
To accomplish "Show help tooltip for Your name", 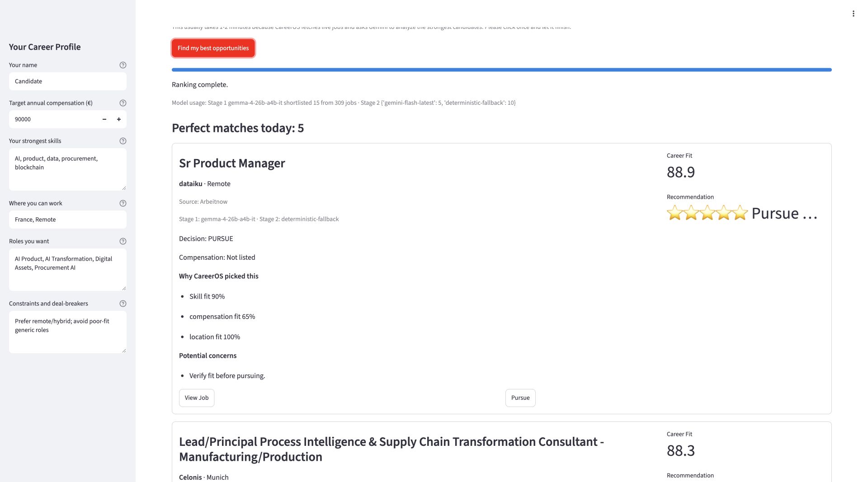I will (123, 65).
